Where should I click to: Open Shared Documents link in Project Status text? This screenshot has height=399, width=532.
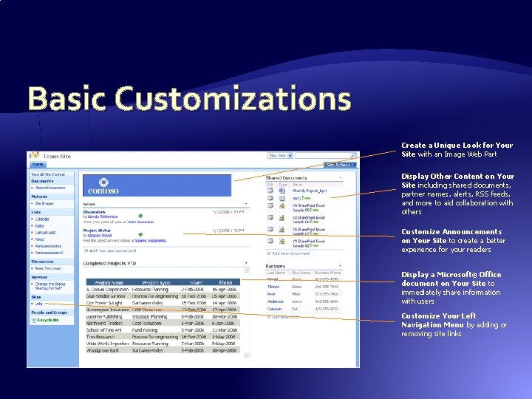coord(150,241)
